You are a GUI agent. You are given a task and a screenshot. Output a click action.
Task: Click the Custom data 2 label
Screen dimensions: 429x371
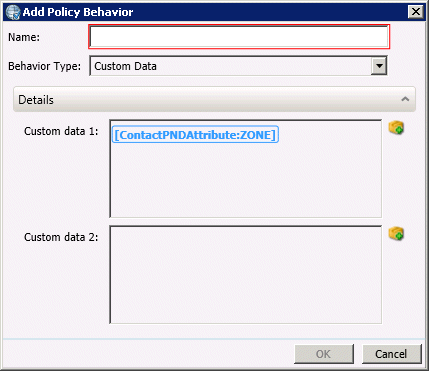[61, 237]
